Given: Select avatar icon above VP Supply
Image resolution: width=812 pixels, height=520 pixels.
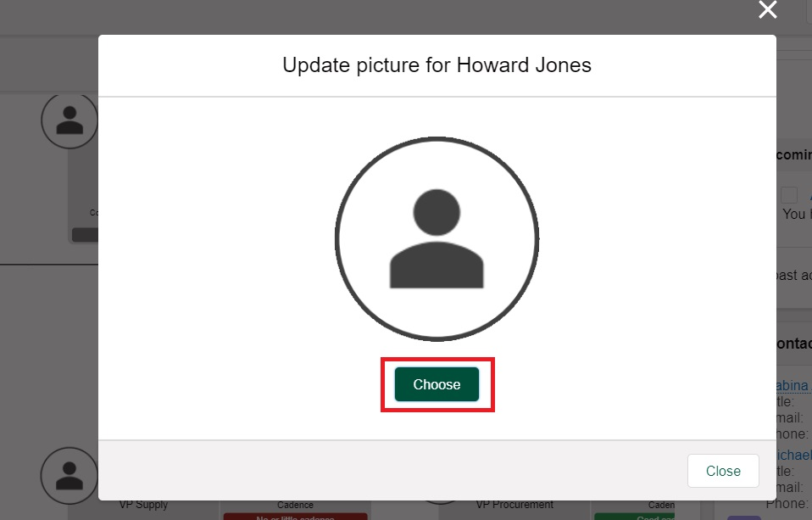Looking at the screenshot, I should click(x=70, y=475).
